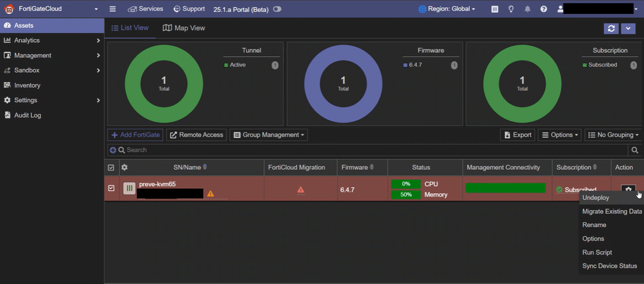
Task: Click the lightbulb tips icon
Action: pos(511,9)
